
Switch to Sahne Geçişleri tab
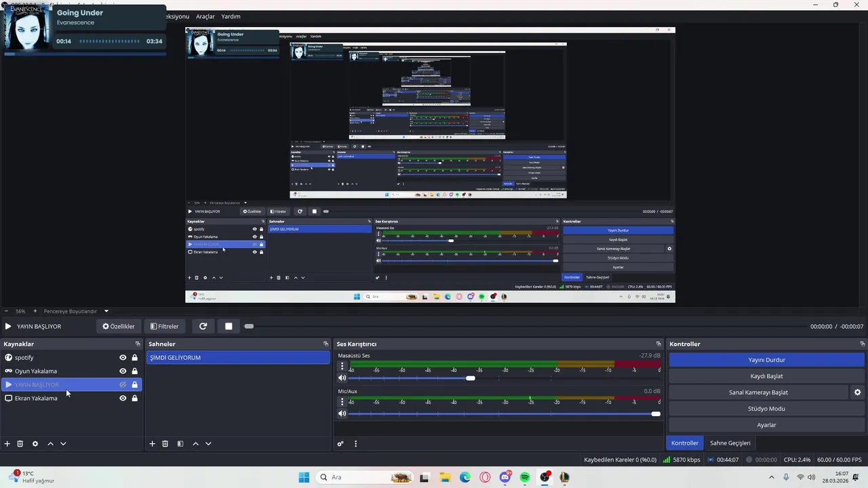click(730, 443)
